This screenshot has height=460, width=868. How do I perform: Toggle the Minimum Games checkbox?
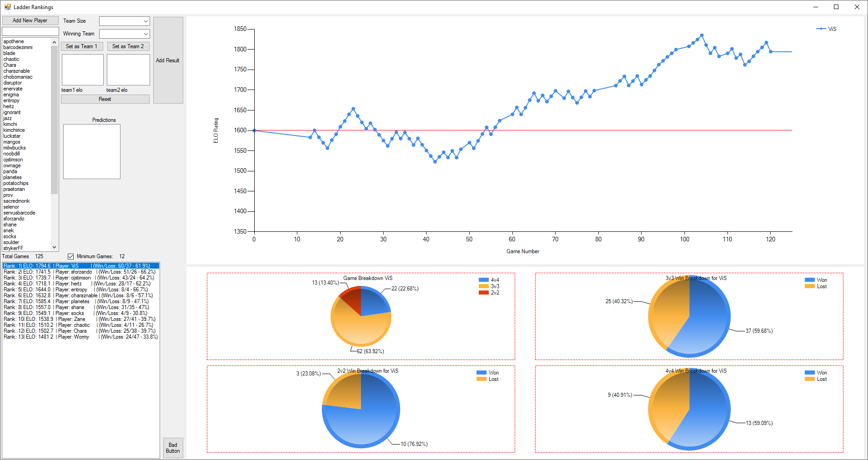[x=70, y=256]
